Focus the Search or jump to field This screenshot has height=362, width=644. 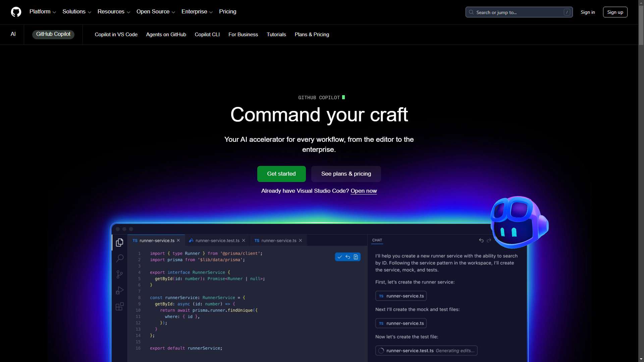pos(519,12)
